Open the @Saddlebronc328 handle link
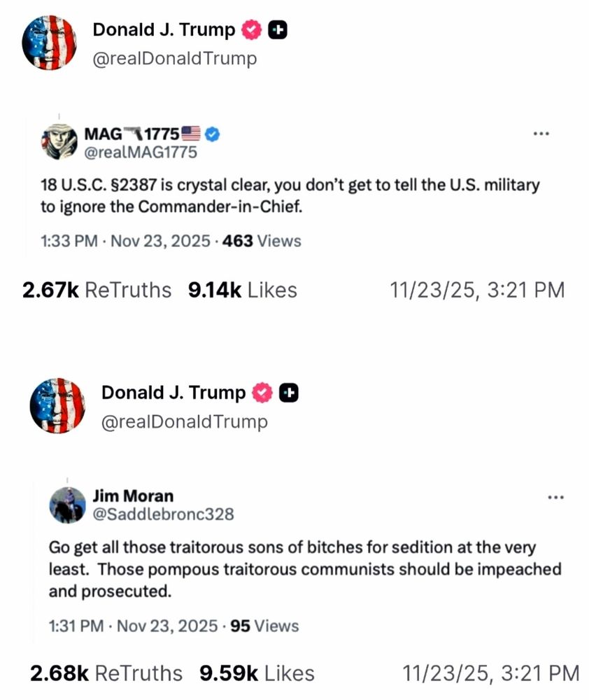The image size is (589, 700). click(163, 514)
